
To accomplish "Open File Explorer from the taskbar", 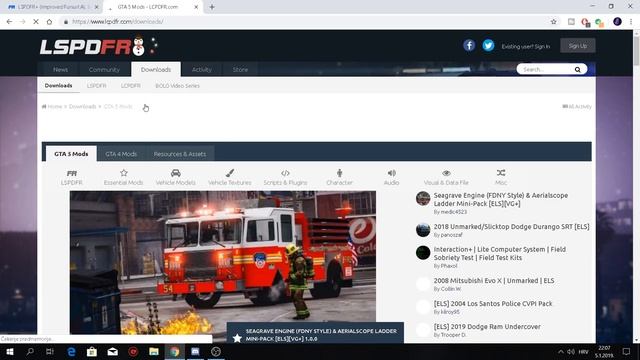I will pos(154,351).
